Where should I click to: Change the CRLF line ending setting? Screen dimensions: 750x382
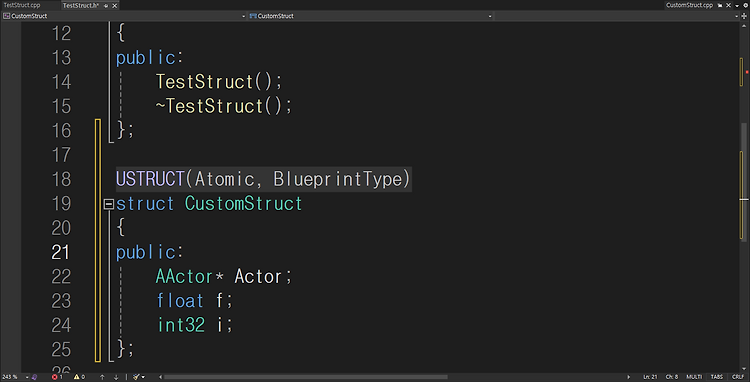738,377
